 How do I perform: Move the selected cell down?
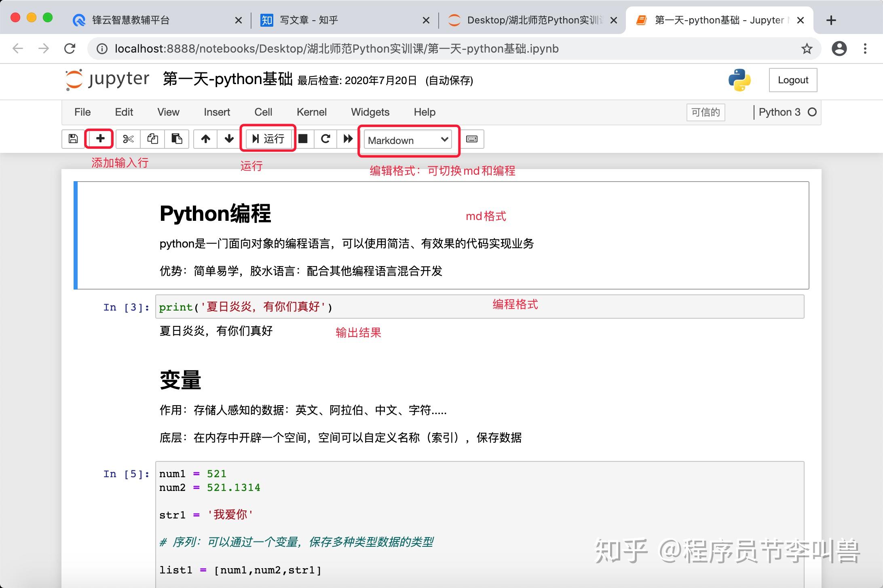(x=228, y=139)
